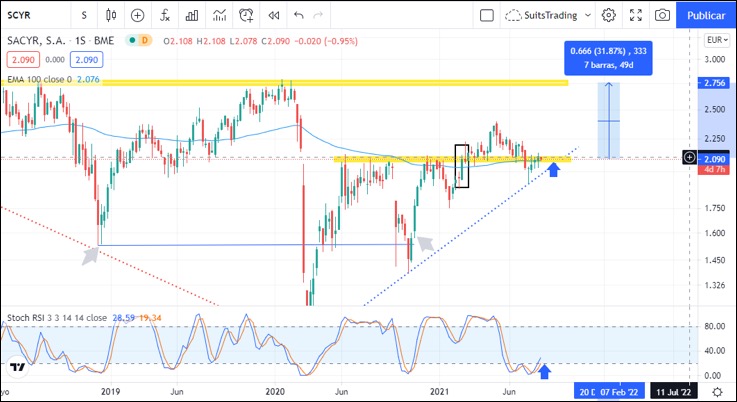
Task: Click the 3.000 price scale value
Action: pos(715,59)
